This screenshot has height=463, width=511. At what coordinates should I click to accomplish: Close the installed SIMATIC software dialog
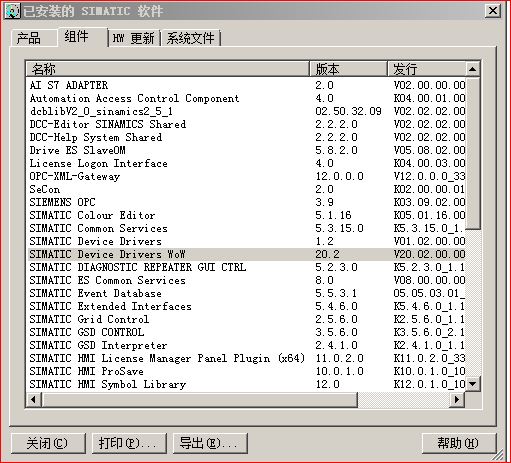pos(493,11)
